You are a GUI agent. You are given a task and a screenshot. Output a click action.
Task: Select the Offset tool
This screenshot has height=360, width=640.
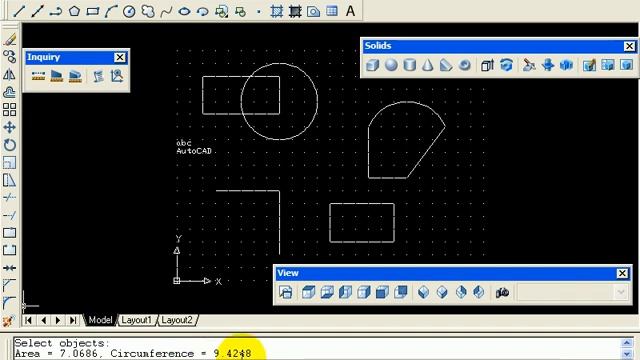click(x=9, y=92)
